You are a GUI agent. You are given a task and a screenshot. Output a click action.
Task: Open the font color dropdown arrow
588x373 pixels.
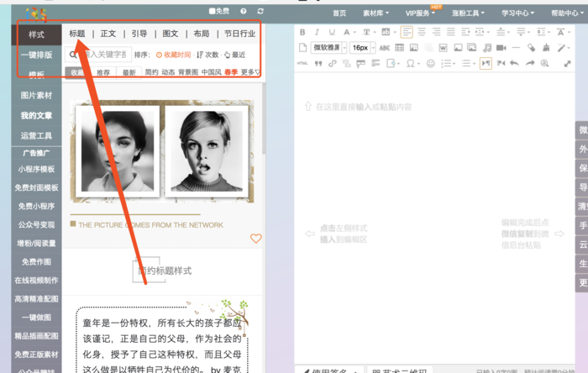pyautogui.click(x=354, y=33)
